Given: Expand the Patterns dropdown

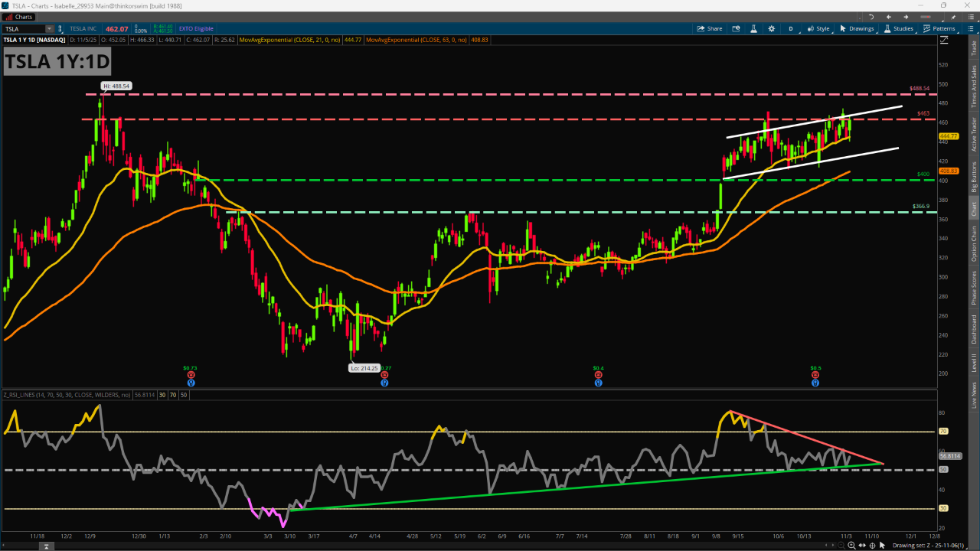Looking at the screenshot, I should (939, 28).
